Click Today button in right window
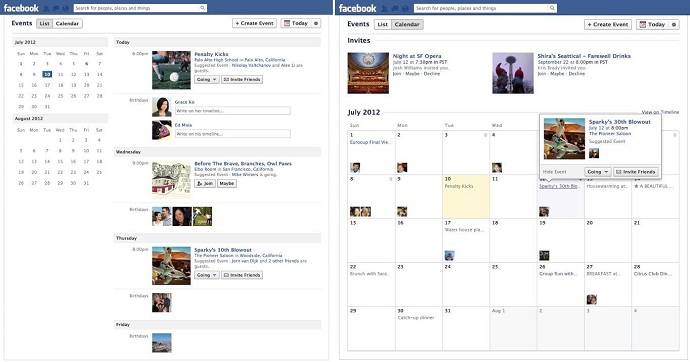Viewport: 690px width, 362px height. tap(653, 25)
